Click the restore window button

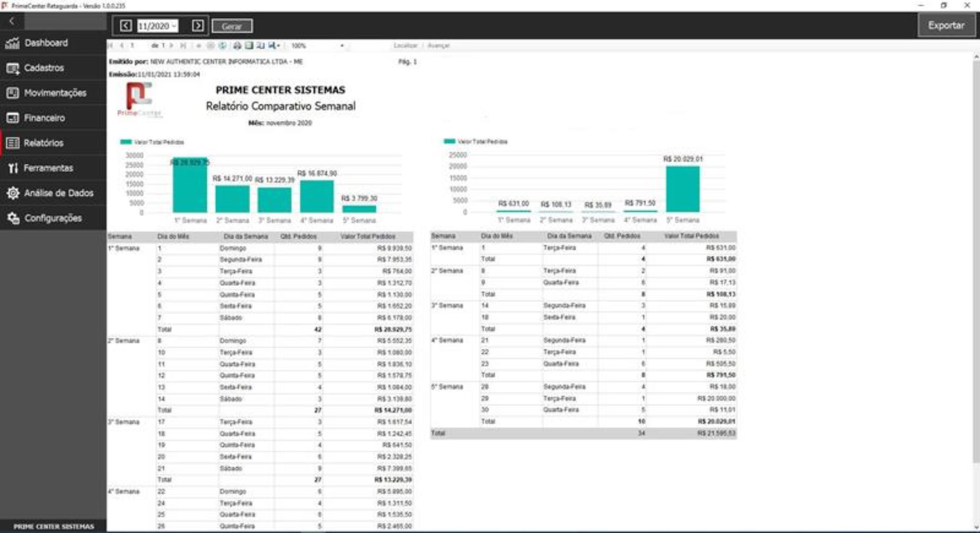tap(944, 5)
